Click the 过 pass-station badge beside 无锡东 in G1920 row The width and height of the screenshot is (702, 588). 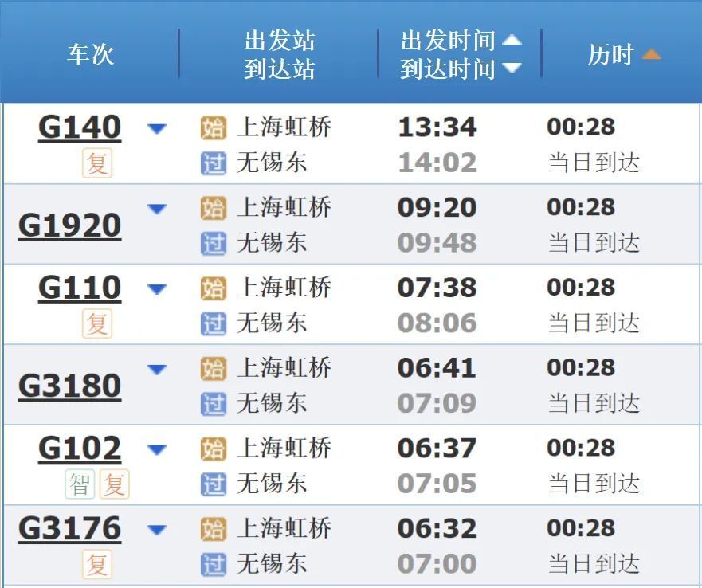click(x=213, y=241)
